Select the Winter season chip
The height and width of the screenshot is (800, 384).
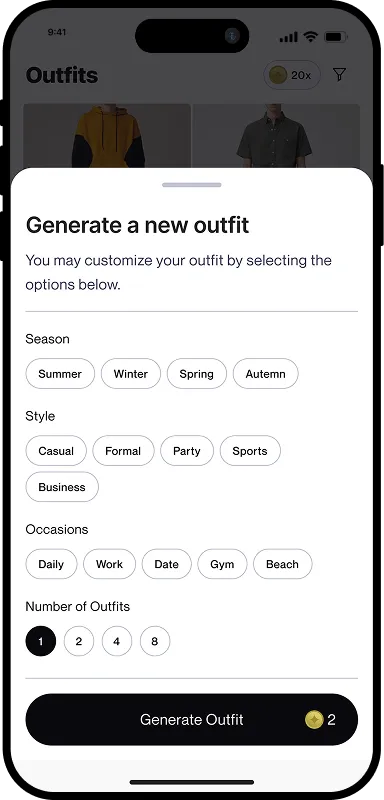(131, 373)
